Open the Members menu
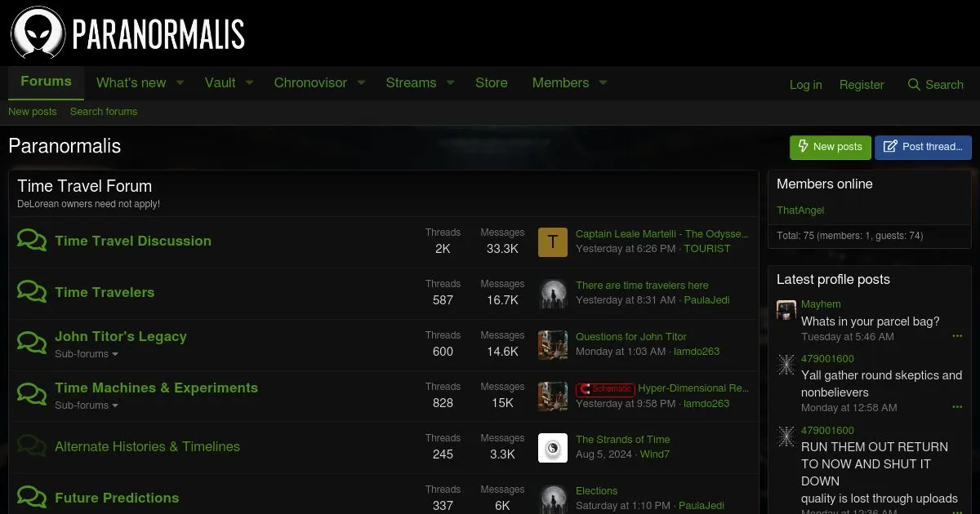Viewport: 980px width, 514px height. (560, 82)
